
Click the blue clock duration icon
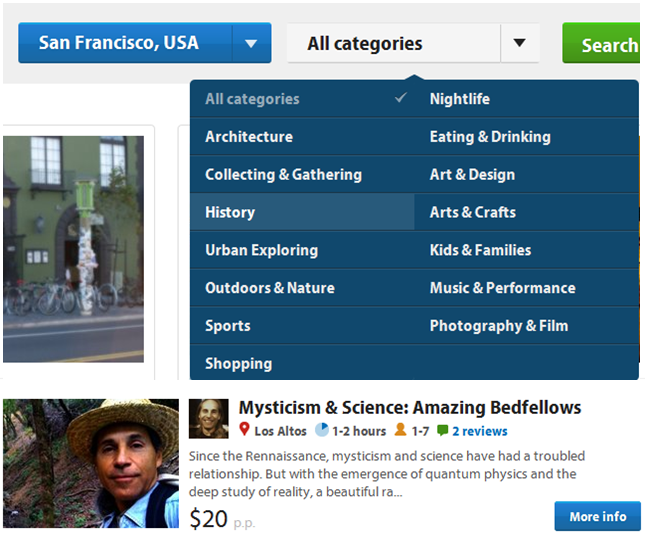pos(321,431)
